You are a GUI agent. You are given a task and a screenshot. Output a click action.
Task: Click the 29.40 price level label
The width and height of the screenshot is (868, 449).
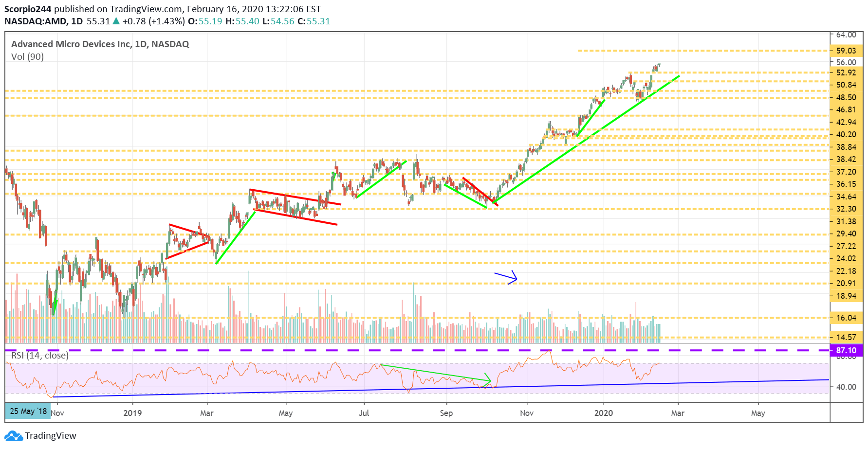[x=846, y=234]
